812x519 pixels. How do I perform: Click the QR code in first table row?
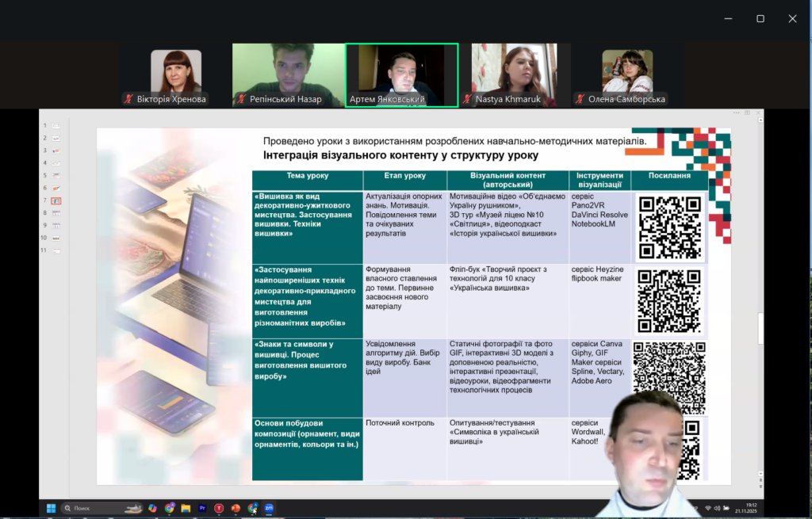670,227
